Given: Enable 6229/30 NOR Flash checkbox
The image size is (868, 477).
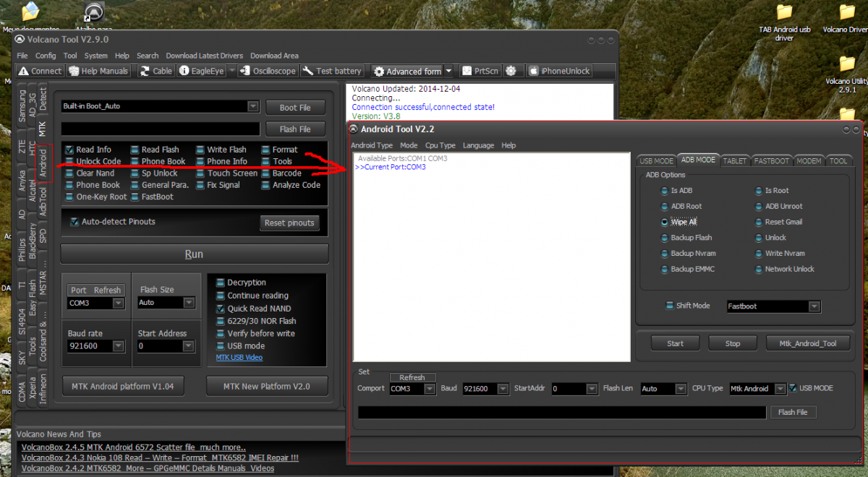Looking at the screenshot, I should (221, 321).
